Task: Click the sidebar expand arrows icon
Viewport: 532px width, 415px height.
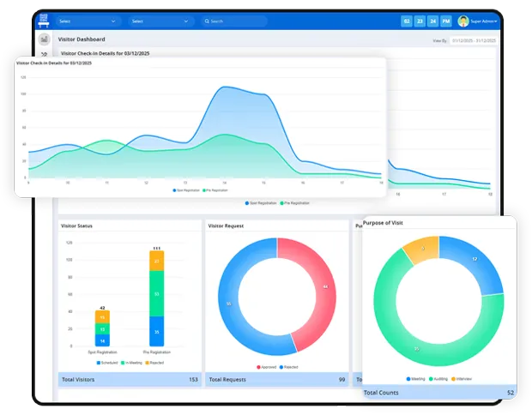Action: [44, 54]
